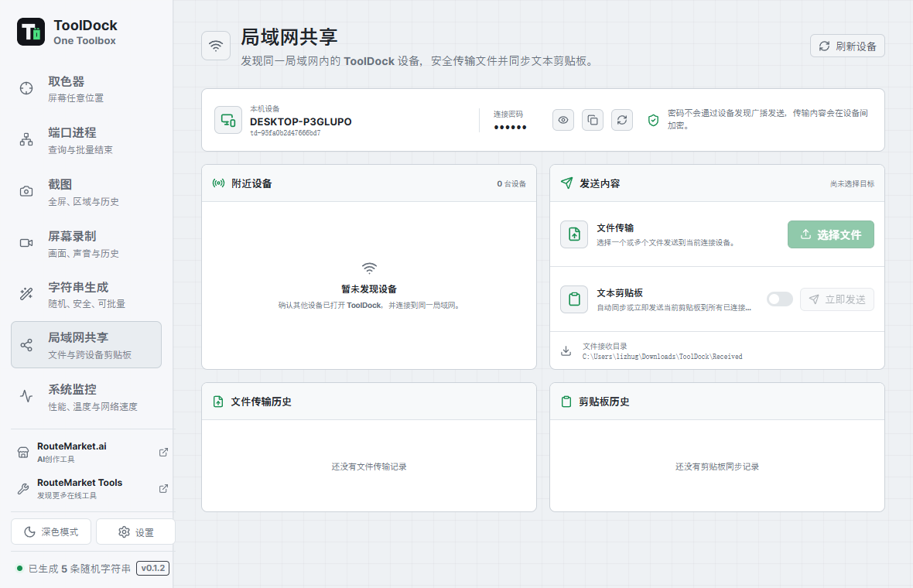Click the 已生成 5 条随机字符串 status text

click(x=80, y=569)
